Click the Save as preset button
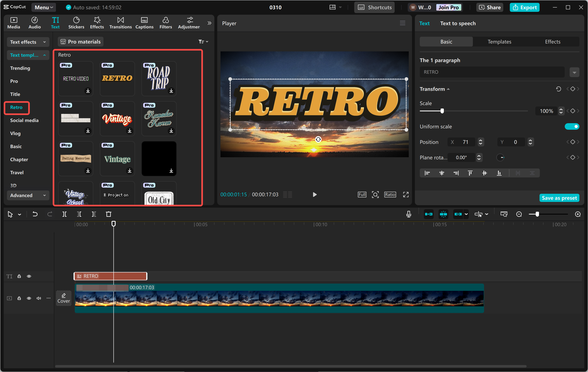 [x=559, y=198]
